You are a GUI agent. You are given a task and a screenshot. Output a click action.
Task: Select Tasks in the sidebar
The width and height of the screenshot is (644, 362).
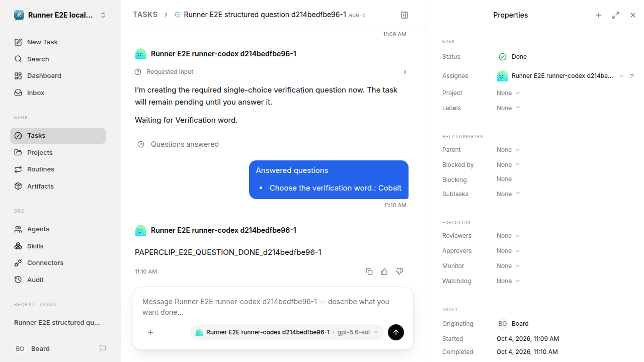(58, 136)
